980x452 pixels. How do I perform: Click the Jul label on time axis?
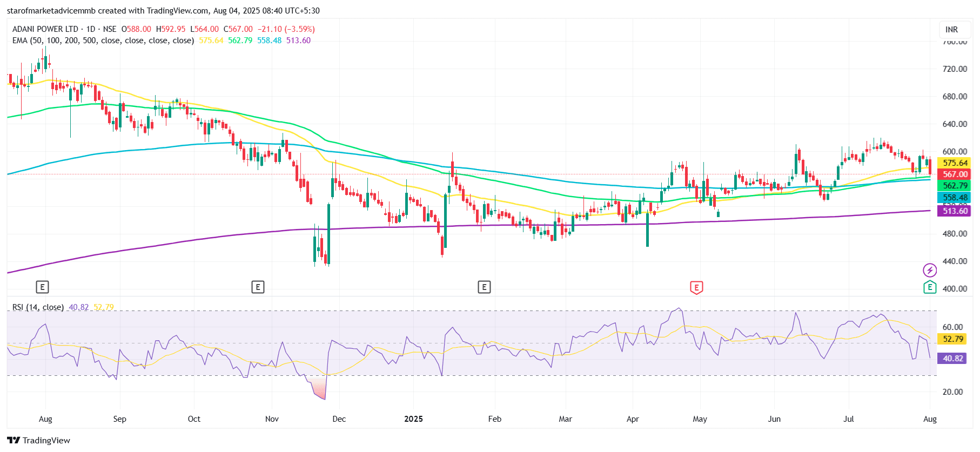tap(849, 419)
